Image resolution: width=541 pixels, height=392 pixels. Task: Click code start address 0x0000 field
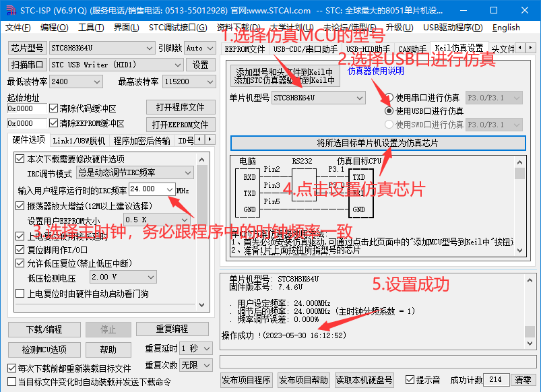pyautogui.click(x=26, y=108)
